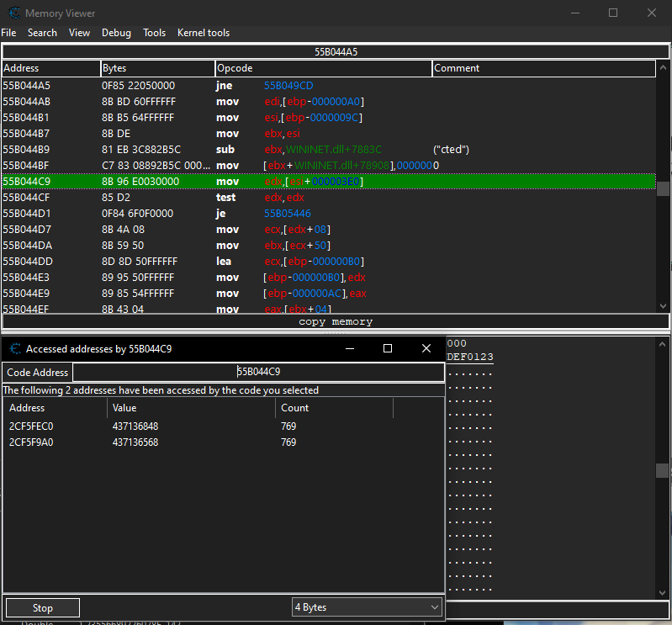
Task: Click jump target 55B049CD
Action: (x=288, y=85)
